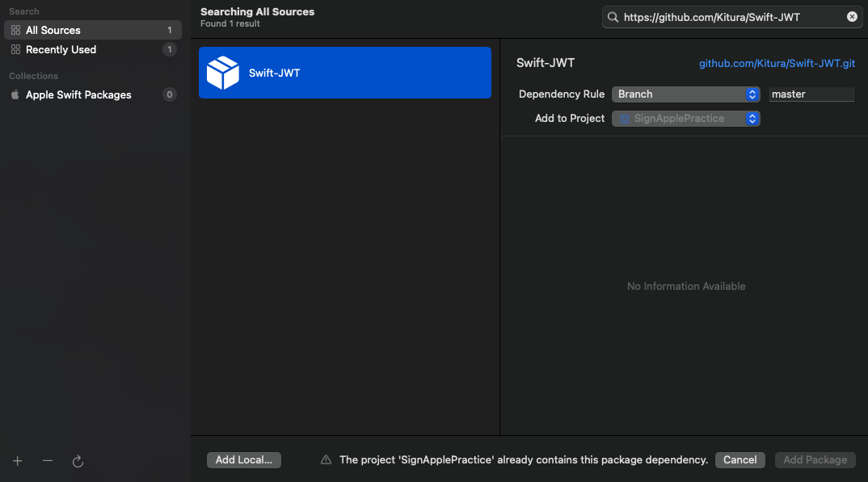The image size is (868, 482).
Task: Click the Recently Used grid icon
Action: pyautogui.click(x=15, y=50)
